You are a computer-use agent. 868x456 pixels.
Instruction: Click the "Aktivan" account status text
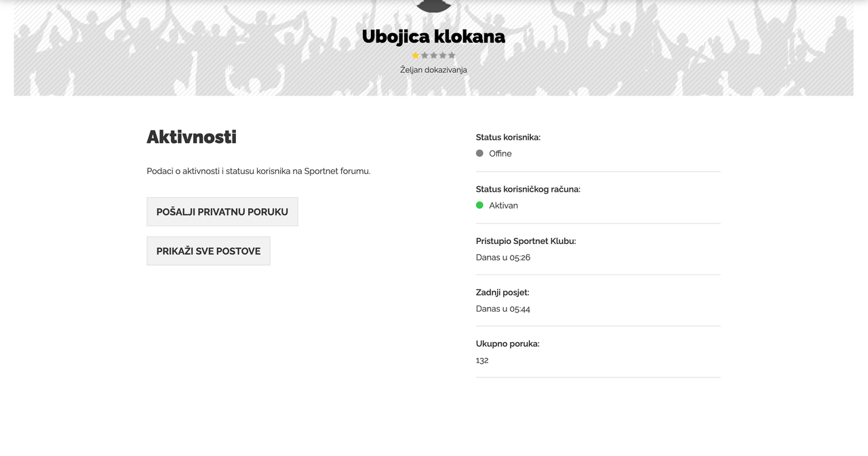pyautogui.click(x=503, y=205)
